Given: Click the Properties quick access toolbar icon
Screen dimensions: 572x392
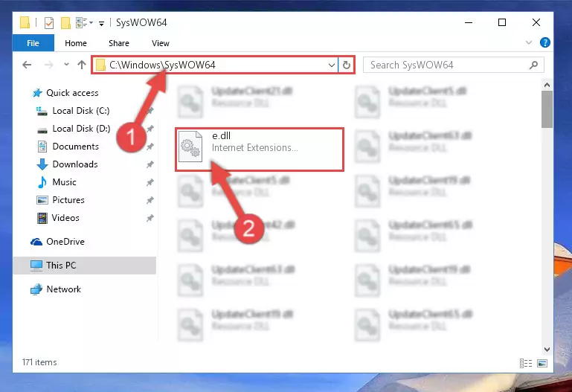Looking at the screenshot, I should 49,23.
